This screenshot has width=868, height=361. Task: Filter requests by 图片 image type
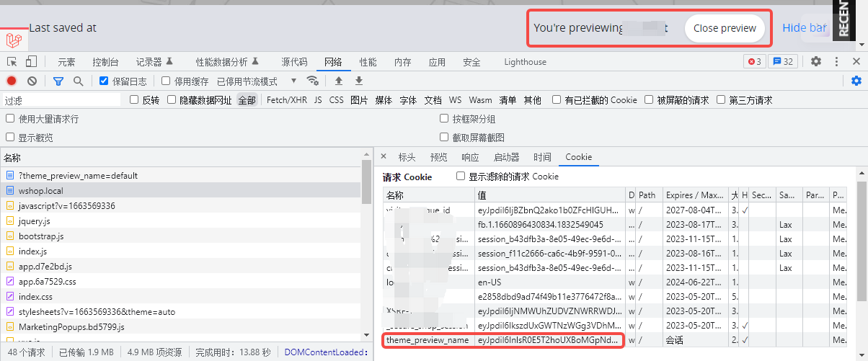click(x=359, y=100)
